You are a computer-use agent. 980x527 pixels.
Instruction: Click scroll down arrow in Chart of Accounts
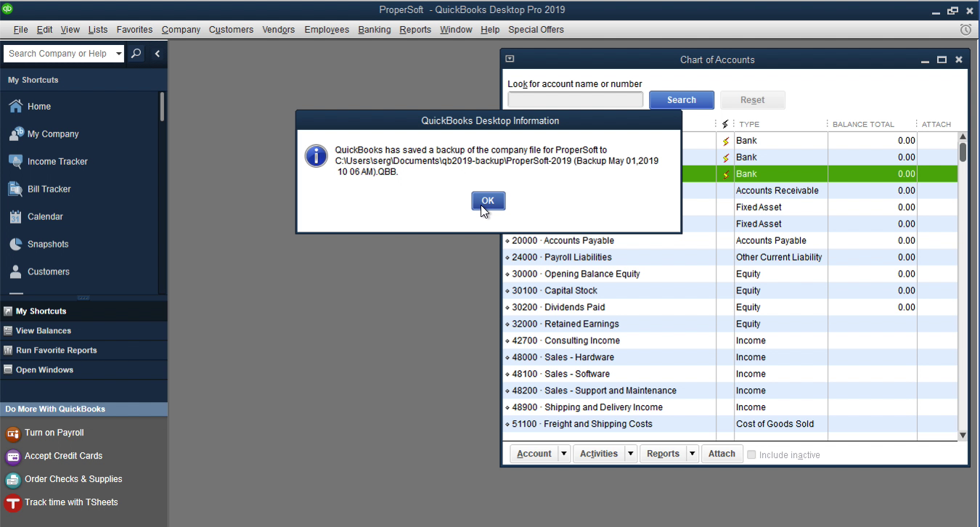click(x=963, y=436)
